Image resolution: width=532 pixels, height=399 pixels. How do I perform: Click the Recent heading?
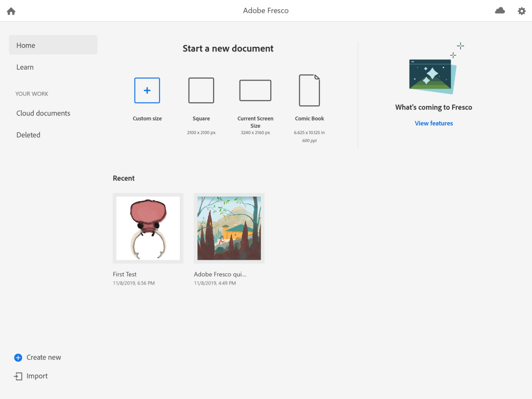pos(124,178)
